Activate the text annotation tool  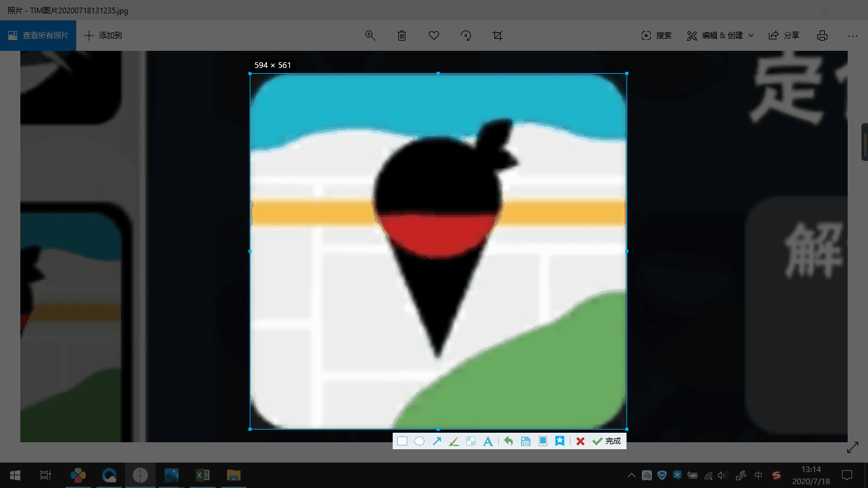pyautogui.click(x=488, y=441)
